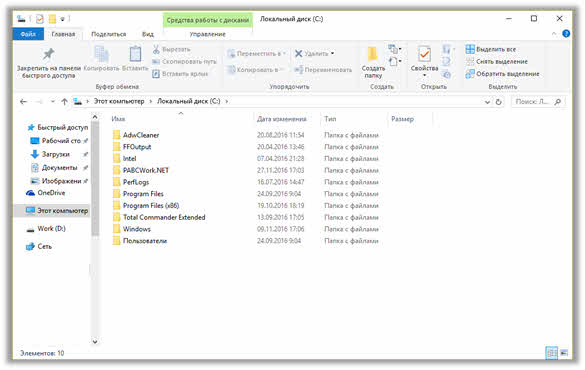585x370 pixels.
Task: Click Вставить ярлык in ribbon
Action: (180, 74)
